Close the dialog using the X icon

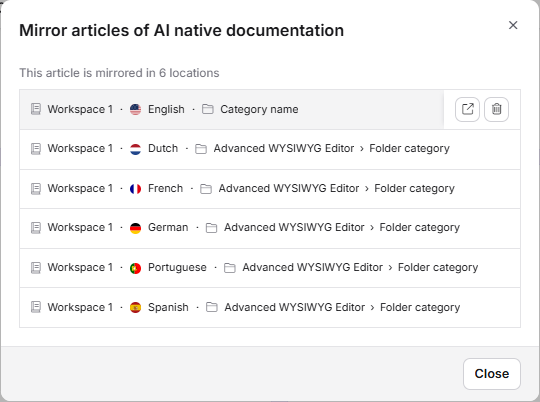click(x=513, y=25)
